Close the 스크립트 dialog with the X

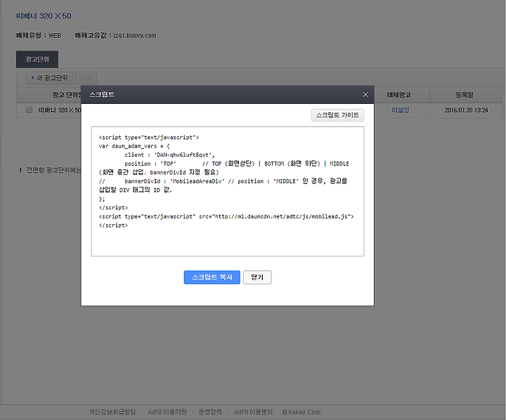(365, 95)
